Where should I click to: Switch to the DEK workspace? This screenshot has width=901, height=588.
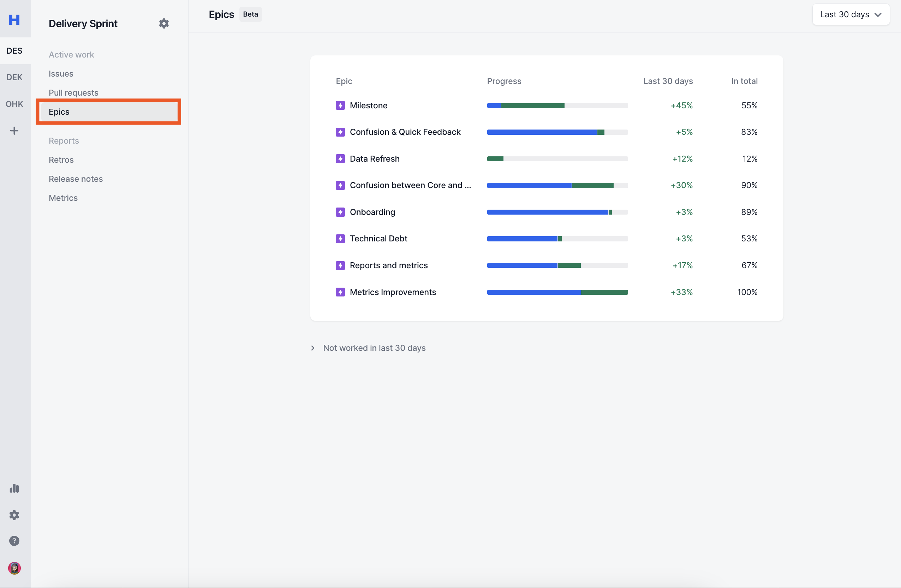(14, 77)
